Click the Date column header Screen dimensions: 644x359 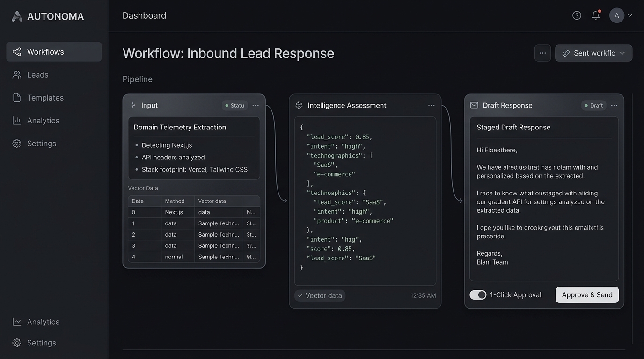145,201
